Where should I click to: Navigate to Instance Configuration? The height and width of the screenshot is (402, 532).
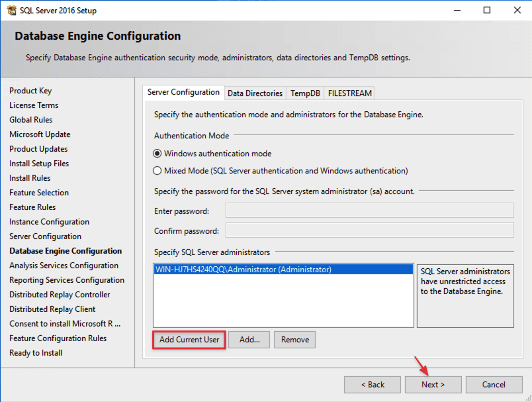coord(50,221)
